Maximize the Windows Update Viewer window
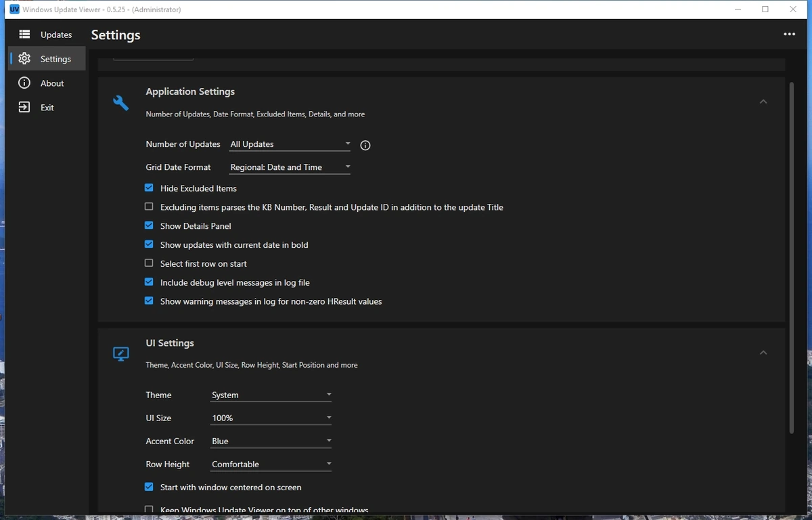This screenshot has width=812, height=520. coord(765,9)
